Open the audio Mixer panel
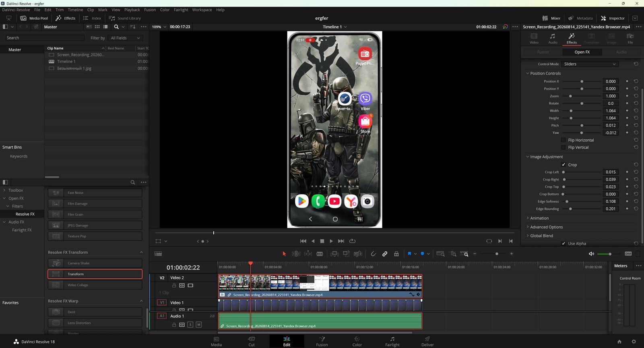The width and height of the screenshot is (644, 348). (551, 18)
